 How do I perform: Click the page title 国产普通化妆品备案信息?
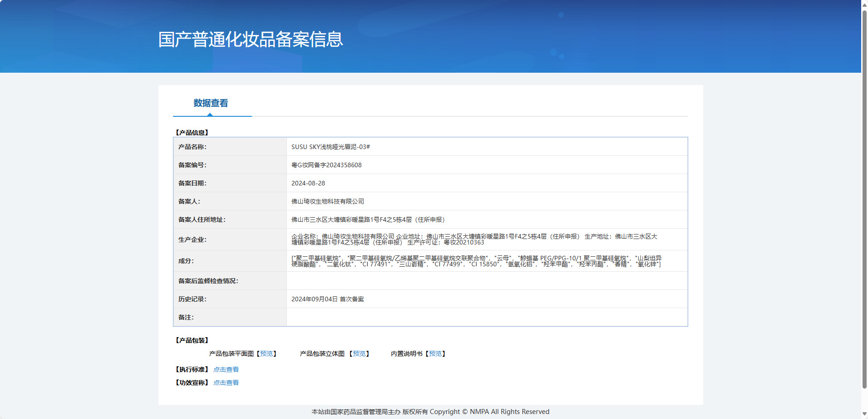pos(251,40)
